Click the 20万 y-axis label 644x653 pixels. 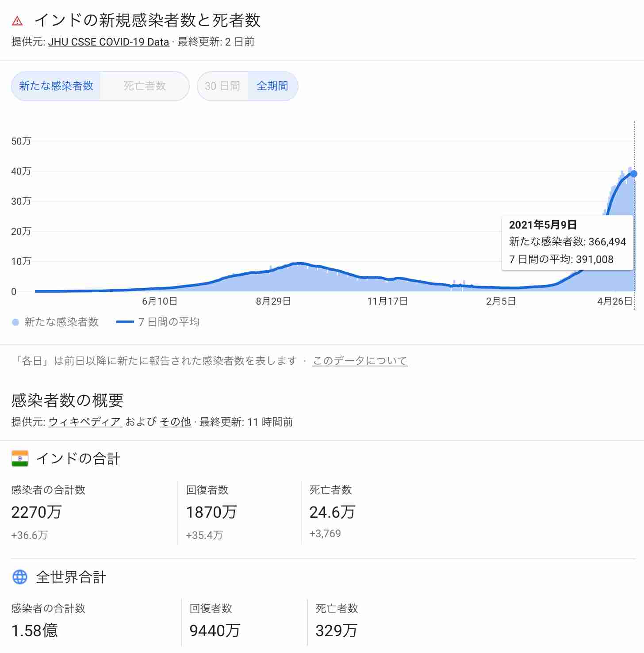21,232
